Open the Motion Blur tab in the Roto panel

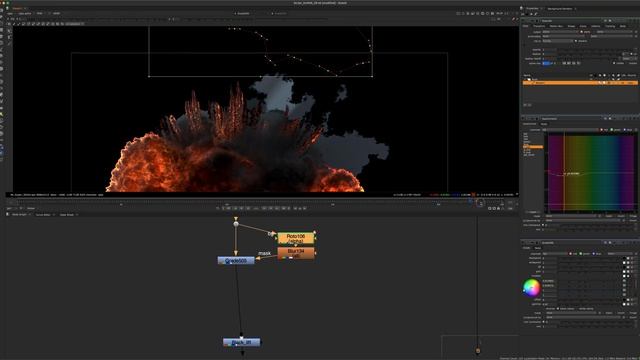[x=556, y=26]
